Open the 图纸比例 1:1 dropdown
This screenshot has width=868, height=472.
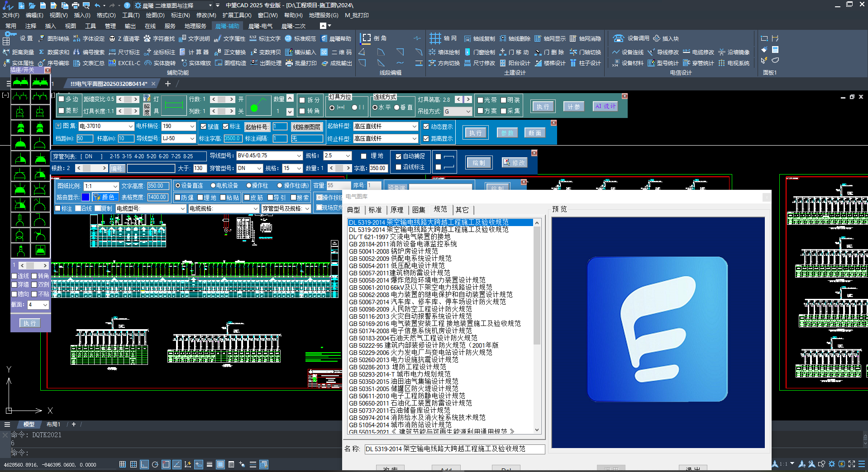(115, 186)
